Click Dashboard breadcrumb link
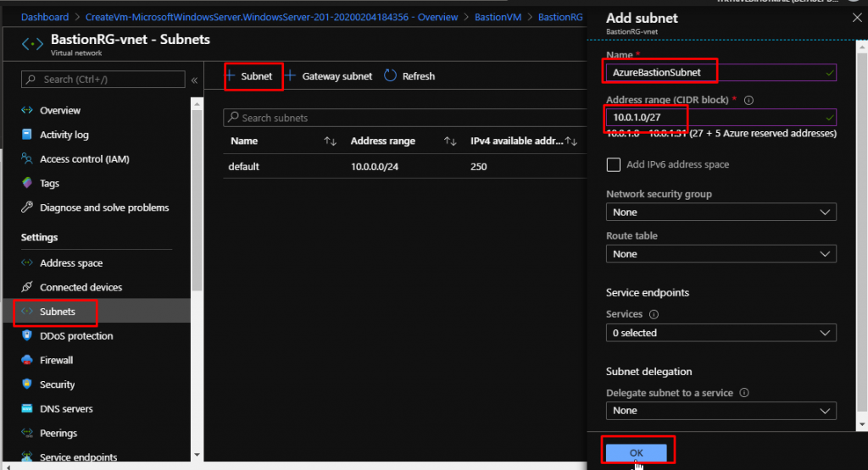Screen dimensions: 868x470 [x=45, y=17]
